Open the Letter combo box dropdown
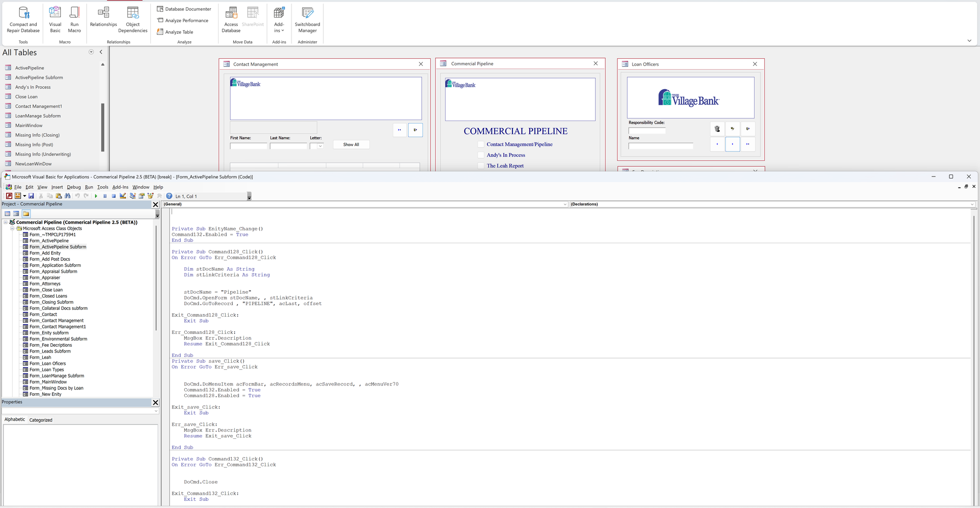 320,146
